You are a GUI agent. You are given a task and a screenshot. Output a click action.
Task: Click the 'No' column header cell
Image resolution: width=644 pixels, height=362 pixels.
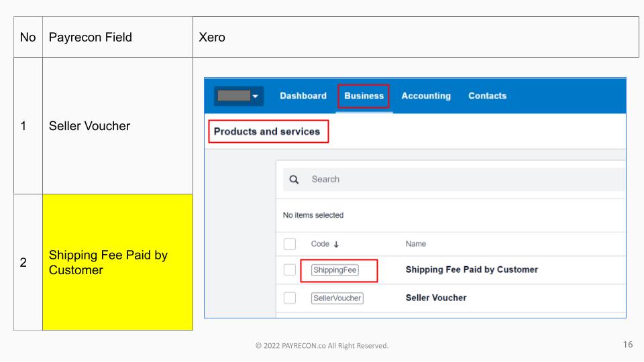(x=28, y=37)
